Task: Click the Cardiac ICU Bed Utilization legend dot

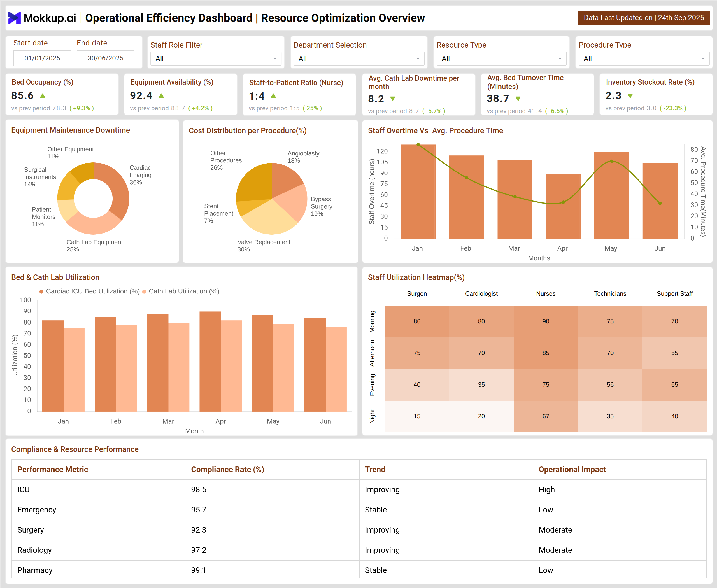Action: (x=41, y=292)
